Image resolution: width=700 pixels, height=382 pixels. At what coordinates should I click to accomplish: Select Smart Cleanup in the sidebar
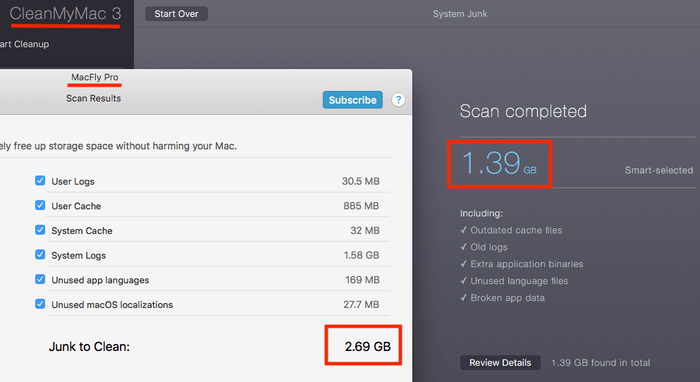25,44
